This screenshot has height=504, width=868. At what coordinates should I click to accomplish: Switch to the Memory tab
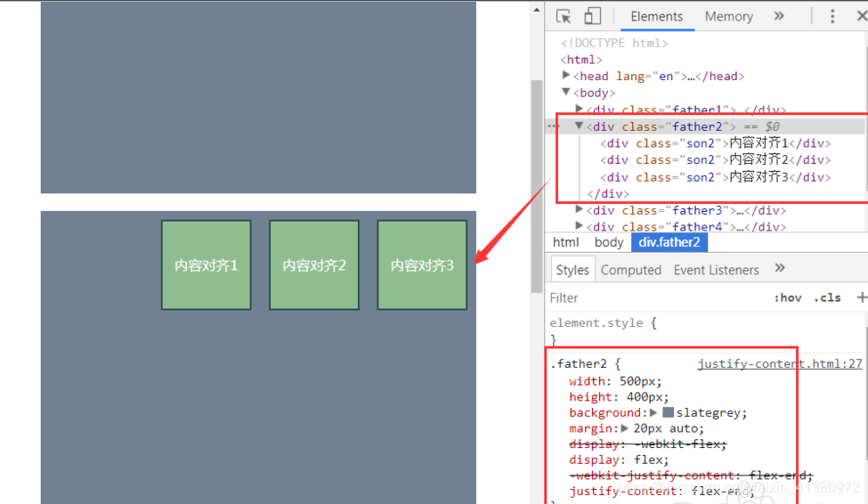(728, 17)
